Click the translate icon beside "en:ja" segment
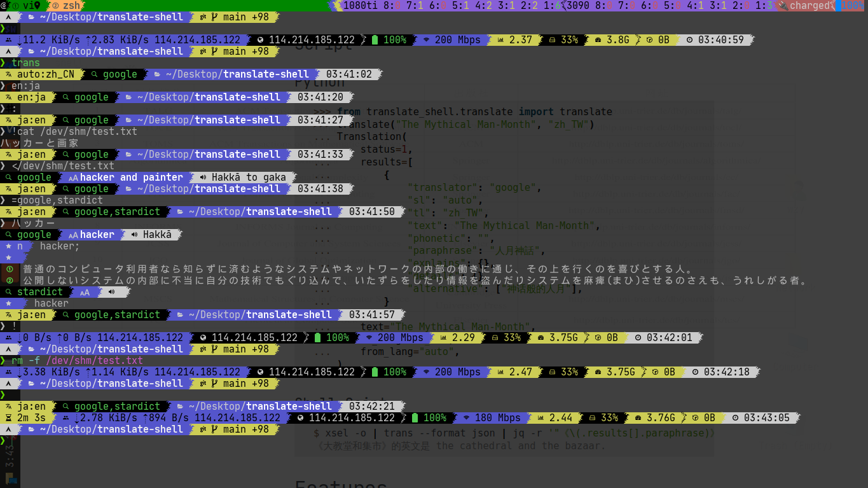This screenshot has height=488, width=868. click(x=9, y=97)
